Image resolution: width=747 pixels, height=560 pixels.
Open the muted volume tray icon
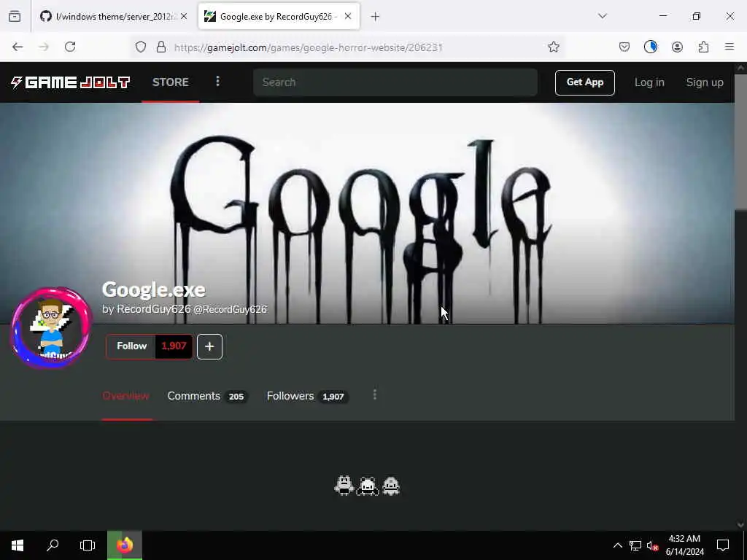point(652,545)
